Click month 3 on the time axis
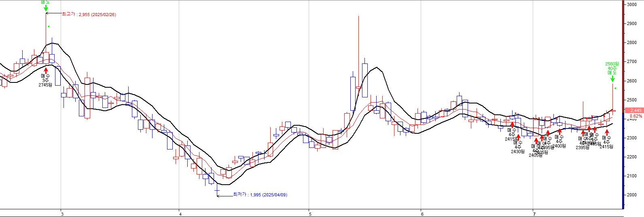The width and height of the screenshot is (644, 217). coord(62,214)
